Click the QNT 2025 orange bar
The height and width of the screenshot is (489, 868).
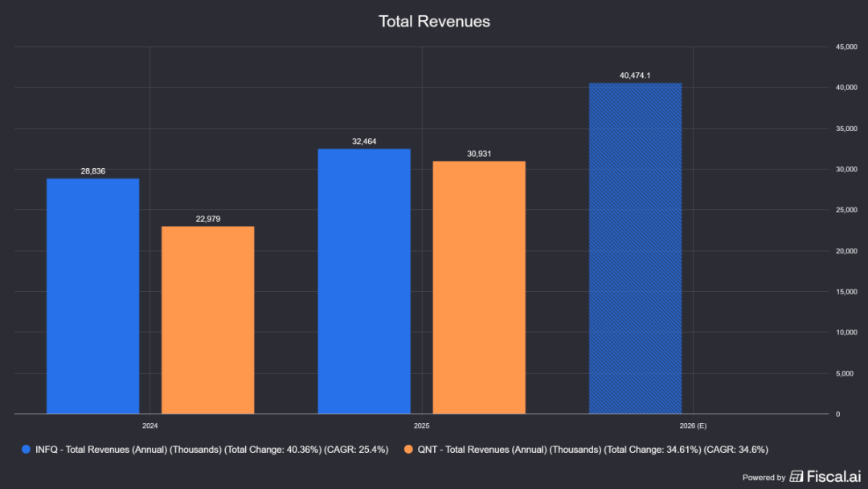tap(479, 287)
